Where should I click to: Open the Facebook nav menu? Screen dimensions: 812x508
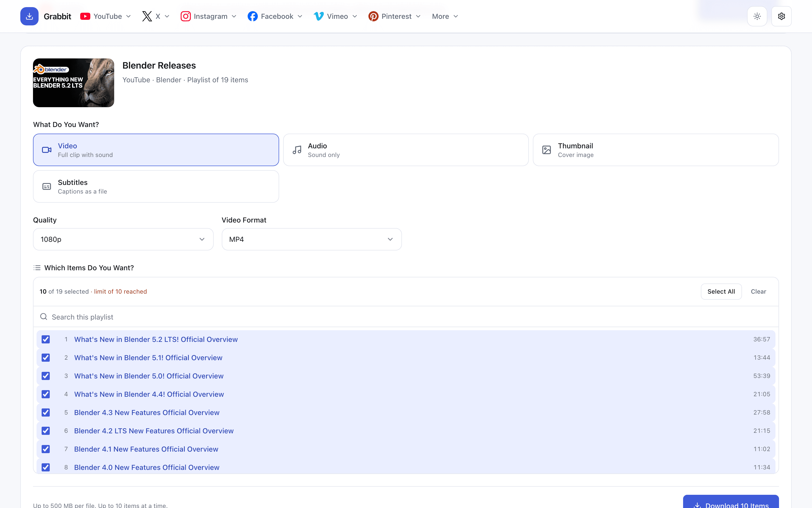pos(275,16)
